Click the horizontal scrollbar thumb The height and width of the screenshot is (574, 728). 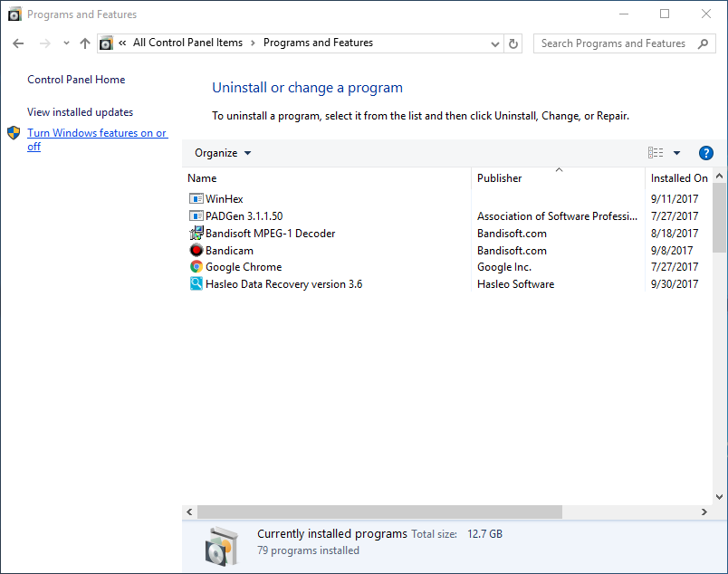[379, 512]
